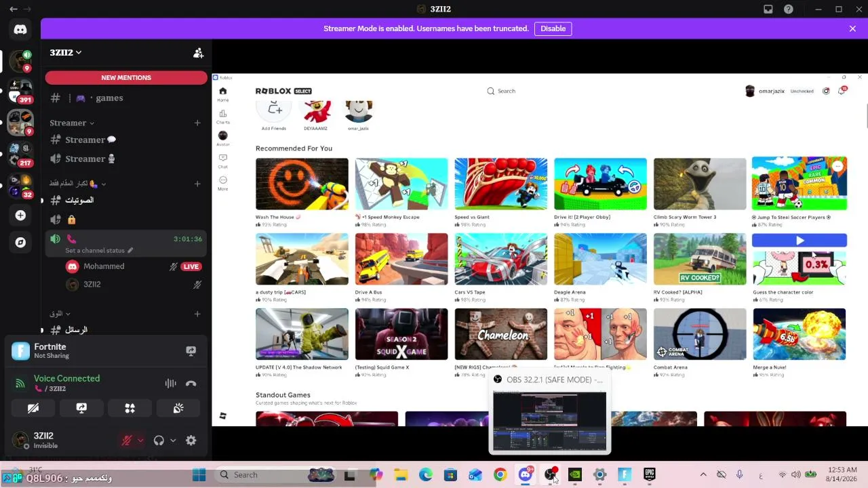Open server folder with 391 mentions badge
This screenshot has width=868, height=488.
point(20,91)
